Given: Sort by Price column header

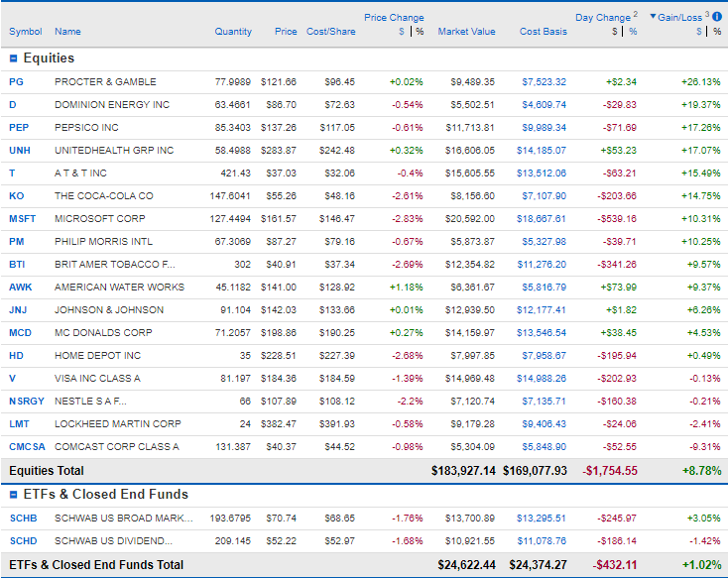Looking at the screenshot, I should pyautogui.click(x=286, y=32).
